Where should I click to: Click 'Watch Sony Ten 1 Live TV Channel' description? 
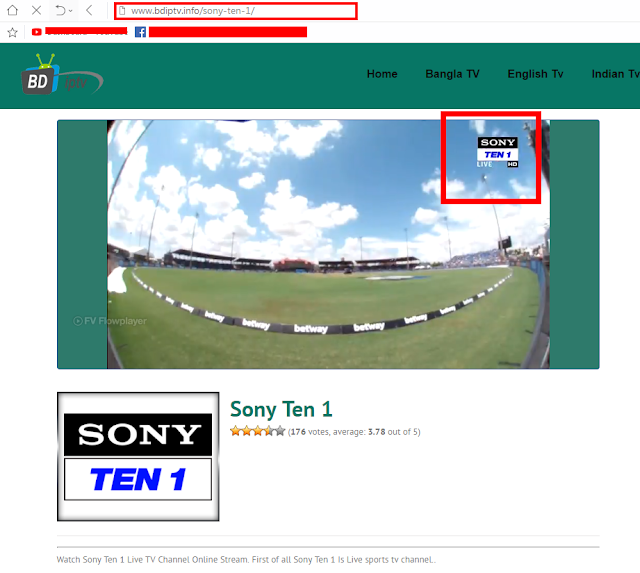click(246, 560)
